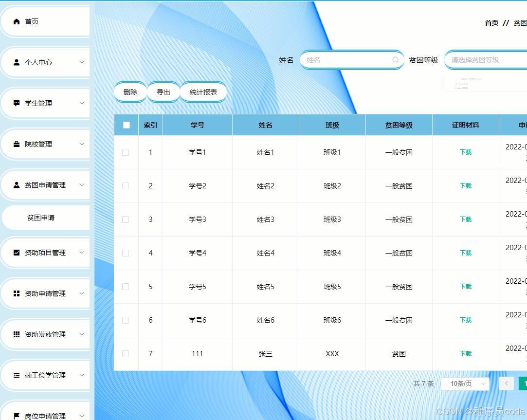
Task: Open the 首页 menu item
Action: [x=45, y=21]
